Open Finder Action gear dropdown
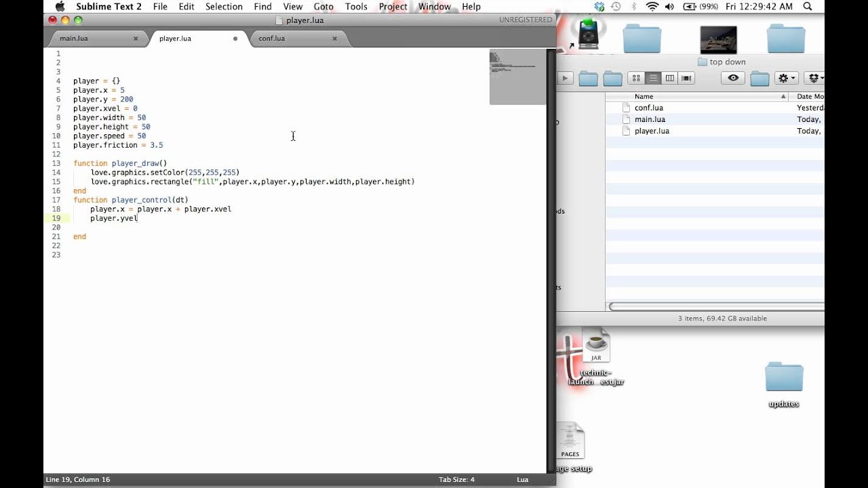The image size is (868, 488). click(x=787, y=79)
